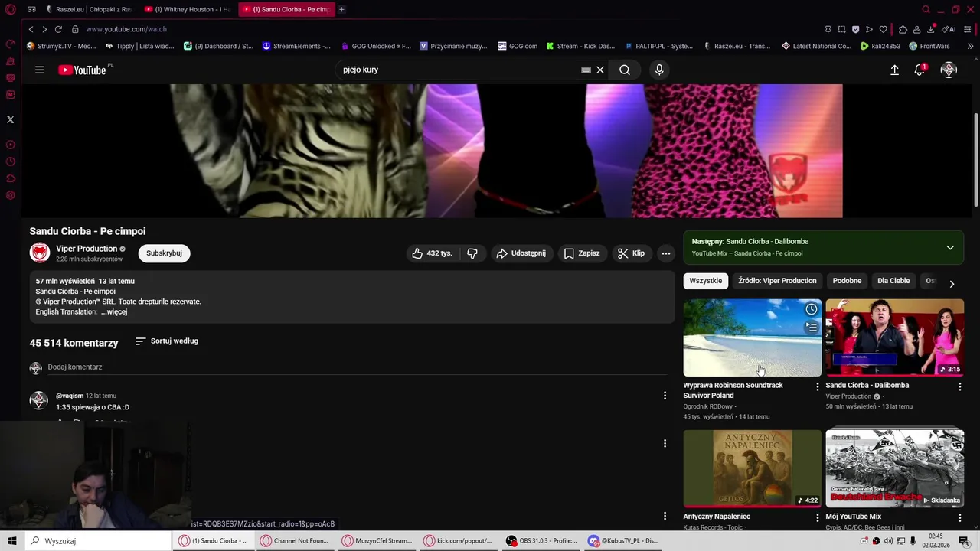
Task: Go to the YouTube home logo
Action: coord(83,70)
